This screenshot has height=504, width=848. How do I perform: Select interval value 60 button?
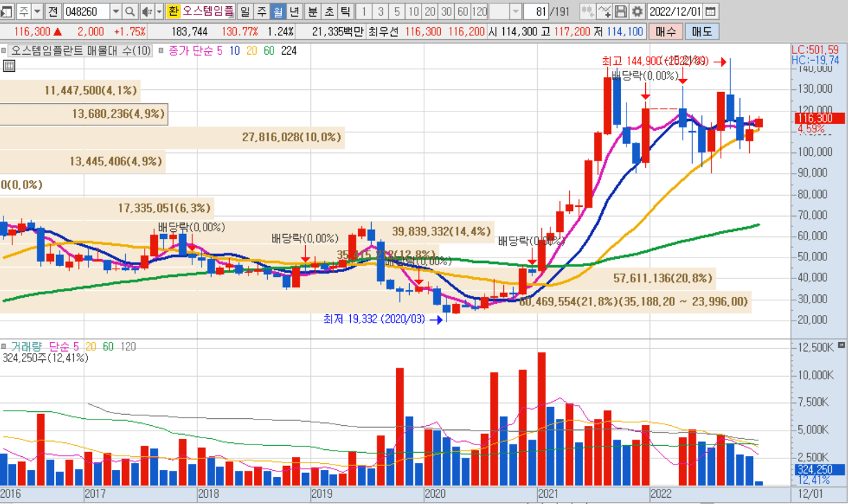point(462,12)
